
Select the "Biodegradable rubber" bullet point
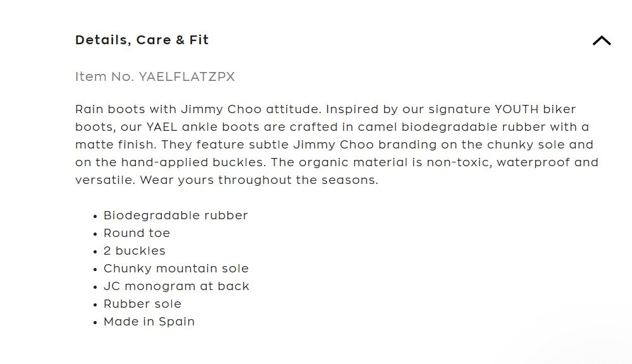pyautogui.click(x=176, y=215)
